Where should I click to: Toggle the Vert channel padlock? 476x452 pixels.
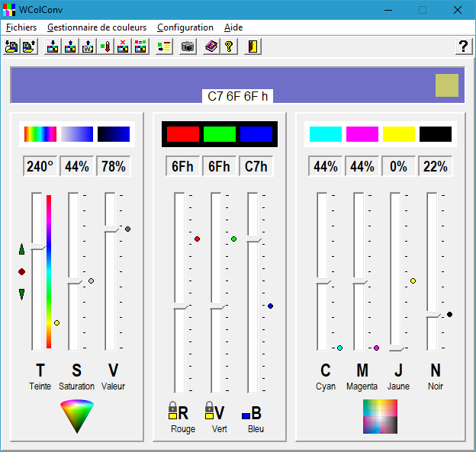click(209, 411)
